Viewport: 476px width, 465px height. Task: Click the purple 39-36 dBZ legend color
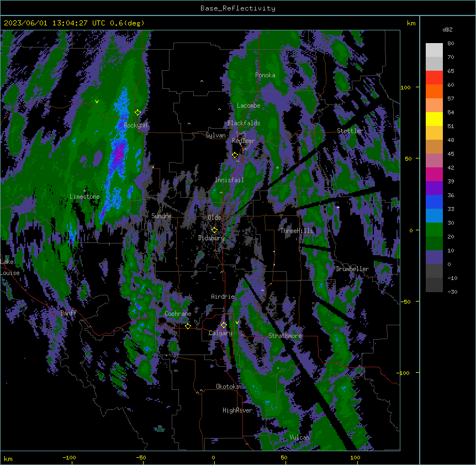(x=434, y=188)
